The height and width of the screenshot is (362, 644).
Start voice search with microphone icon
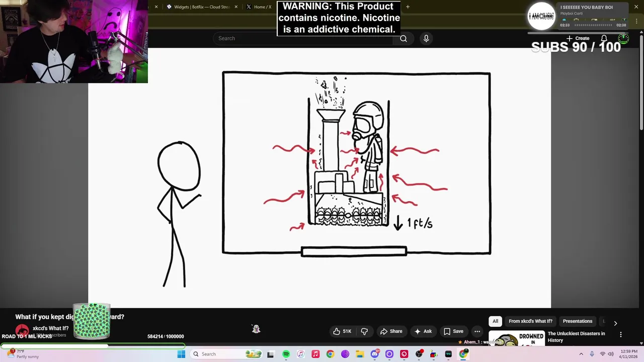(426, 38)
